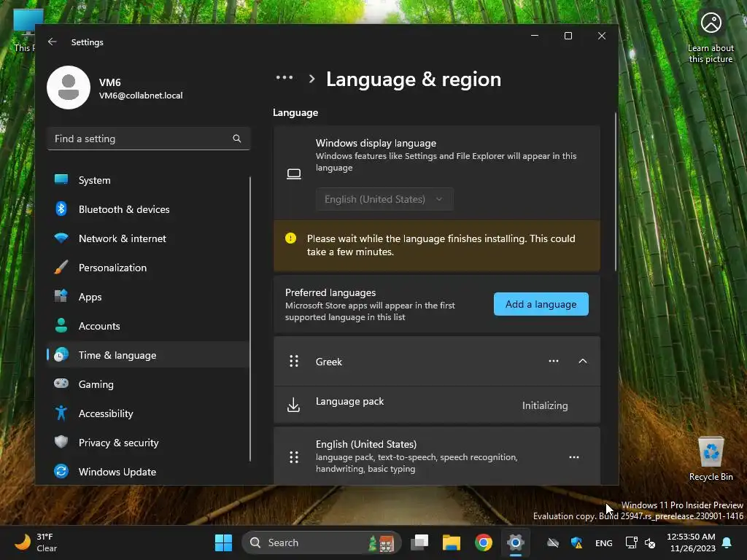Open the VM6 user profile avatar
The image size is (747, 560).
69,87
